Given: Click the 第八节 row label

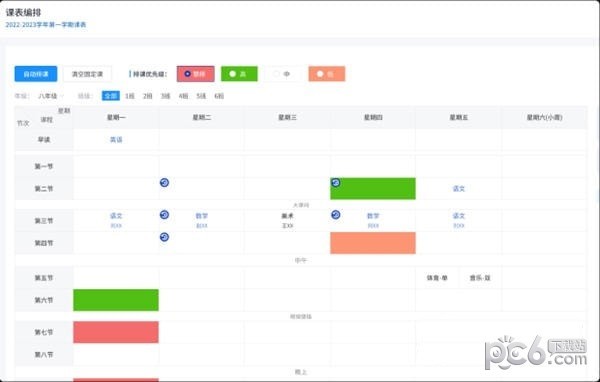Looking at the screenshot, I should click(x=44, y=354).
